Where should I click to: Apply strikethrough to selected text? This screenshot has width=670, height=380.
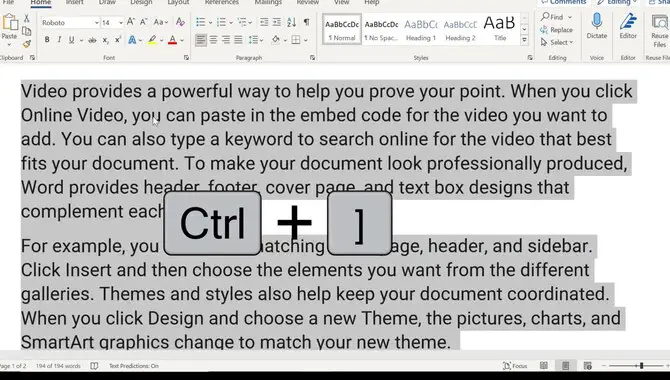92,40
